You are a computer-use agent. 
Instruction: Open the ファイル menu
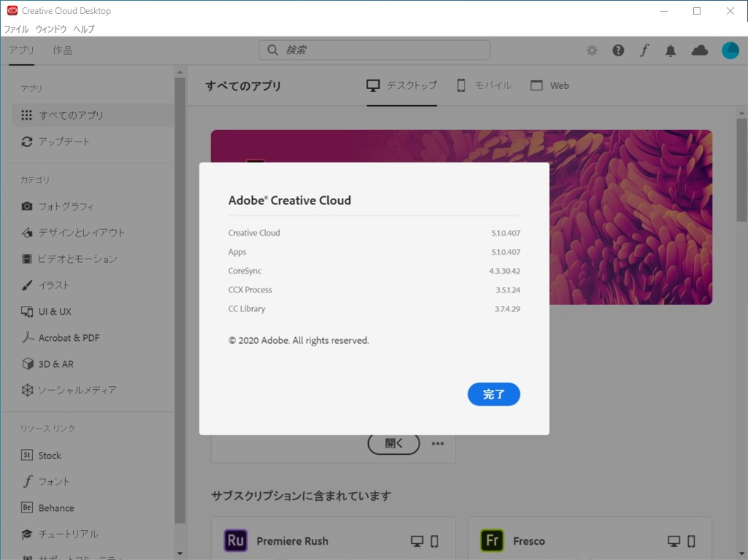15,29
